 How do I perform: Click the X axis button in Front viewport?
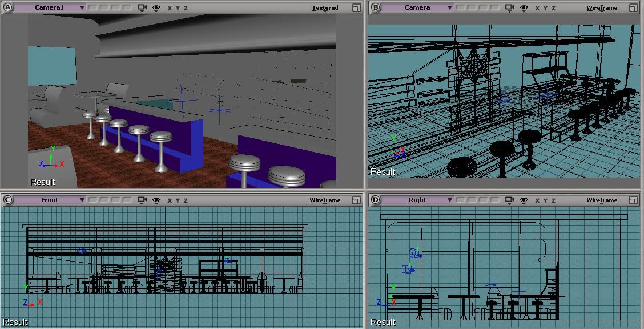170,200
